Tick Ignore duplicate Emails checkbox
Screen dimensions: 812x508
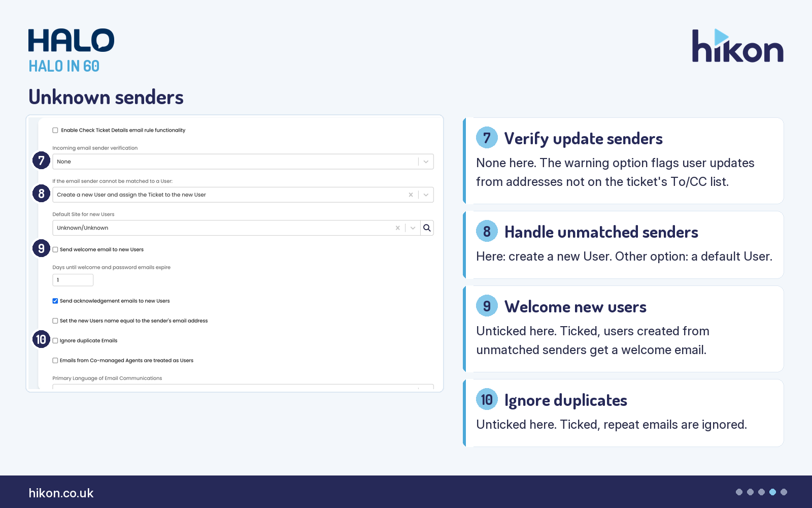55,340
